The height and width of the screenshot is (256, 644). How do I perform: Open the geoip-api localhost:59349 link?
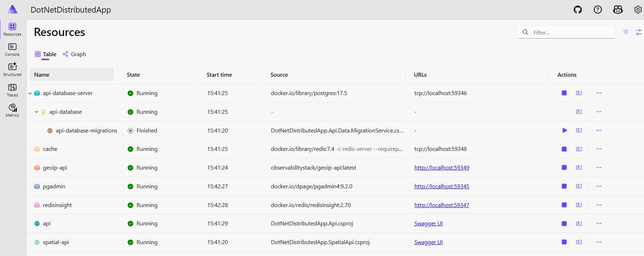[x=442, y=168]
